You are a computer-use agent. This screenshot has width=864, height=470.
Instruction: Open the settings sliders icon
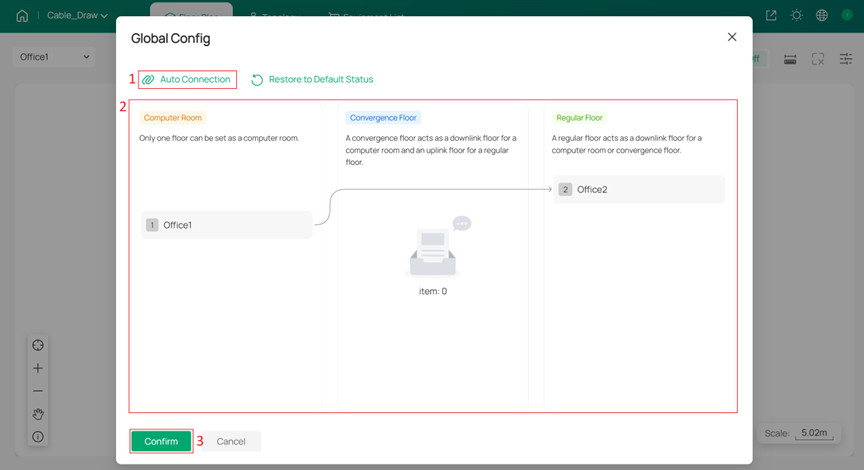coord(846,59)
